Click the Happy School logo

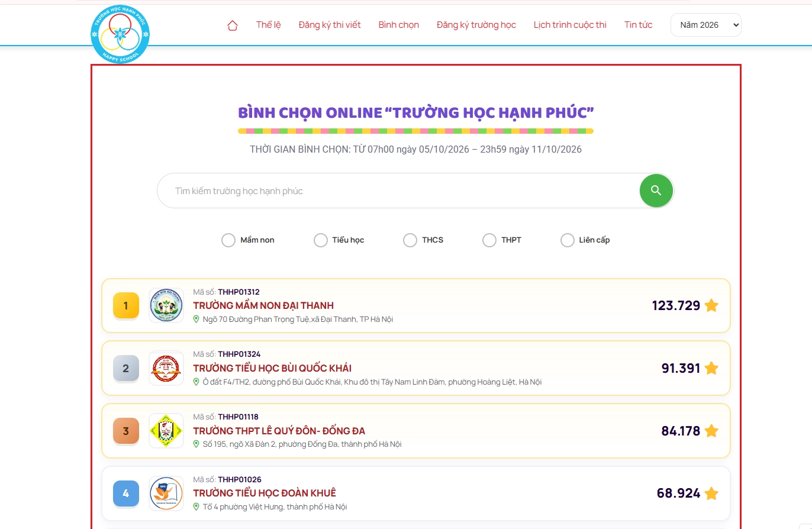coord(120,34)
